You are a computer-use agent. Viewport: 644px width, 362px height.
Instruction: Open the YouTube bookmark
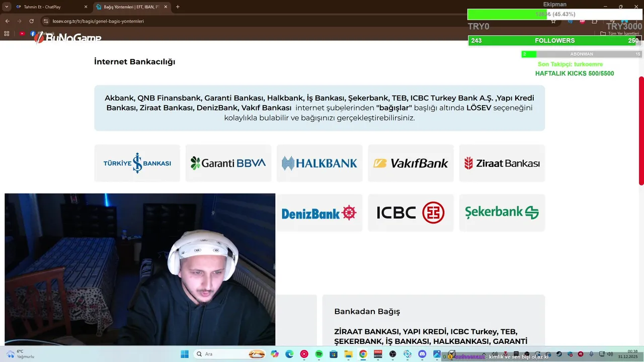pyautogui.click(x=22, y=34)
